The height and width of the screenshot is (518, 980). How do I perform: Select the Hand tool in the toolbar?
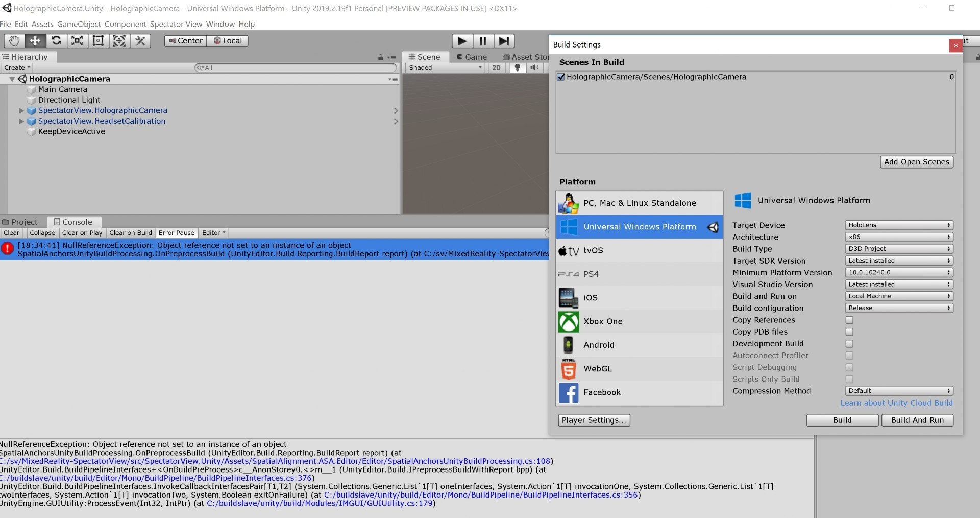14,41
